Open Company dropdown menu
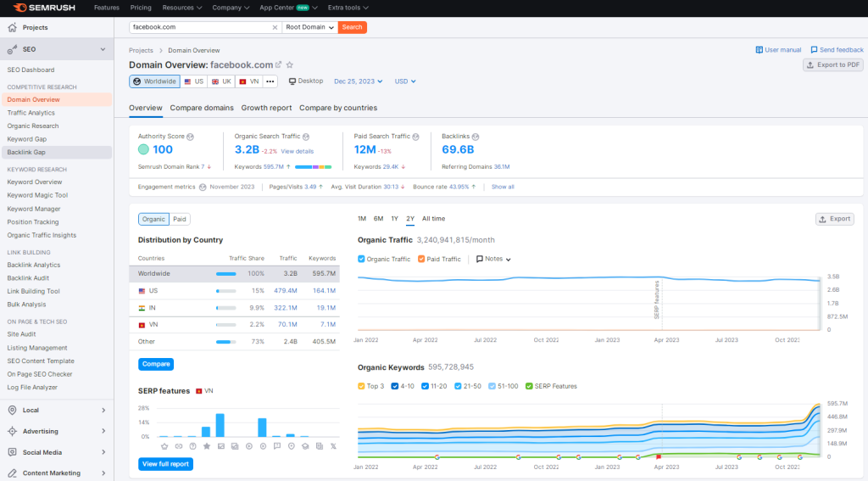Screen dimensions: 868x481 point(231,8)
